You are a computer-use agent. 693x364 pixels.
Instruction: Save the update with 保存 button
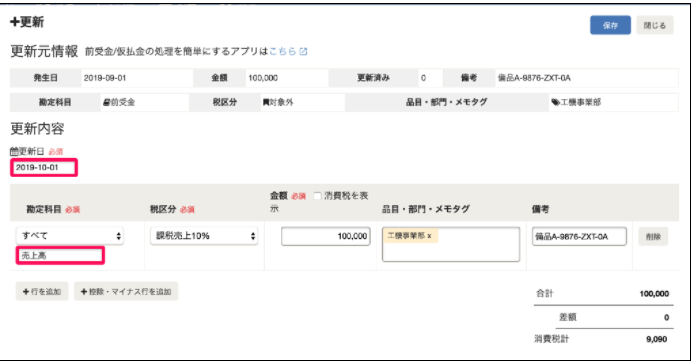(x=610, y=25)
